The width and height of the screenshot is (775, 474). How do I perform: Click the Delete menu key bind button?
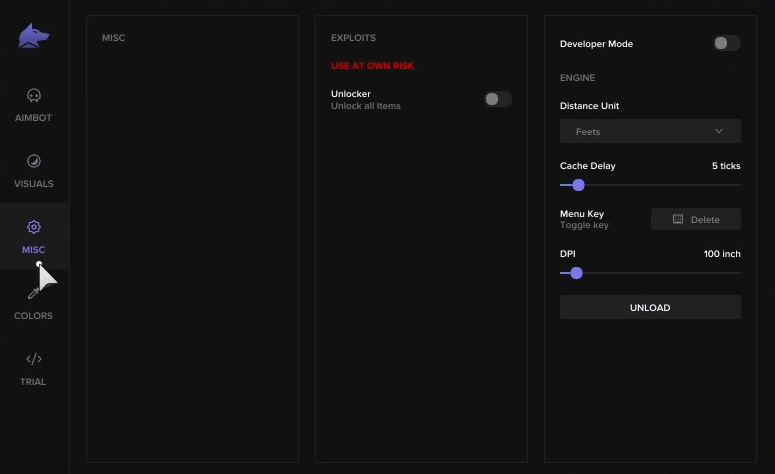tap(696, 219)
